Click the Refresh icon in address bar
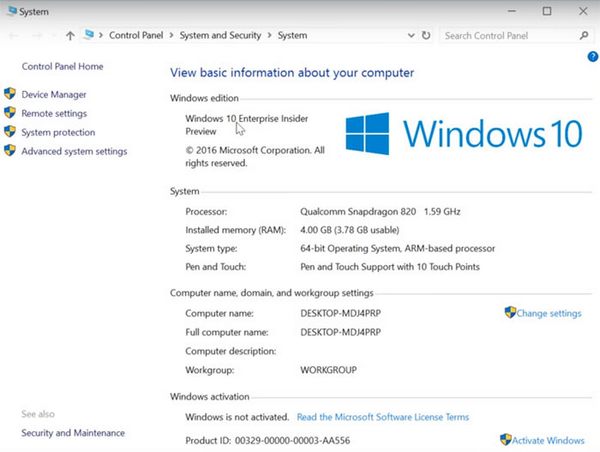This screenshot has height=452, width=600. (x=426, y=36)
